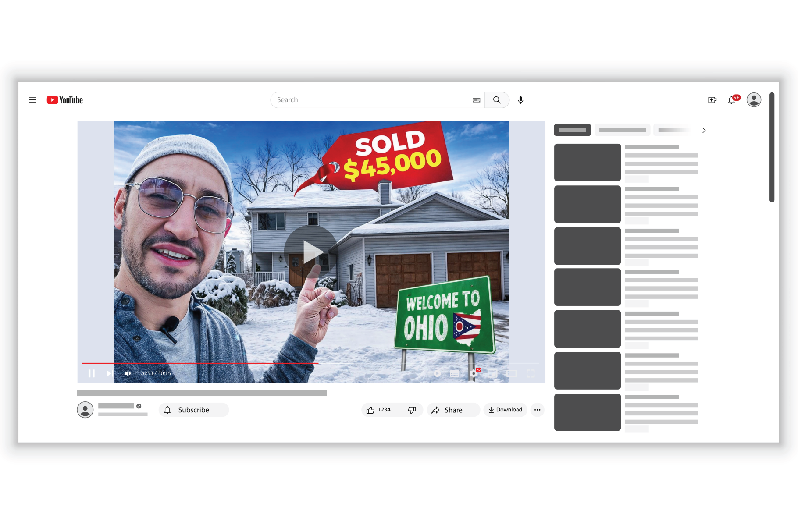This screenshot has height=532, width=798.
Task: Open the Create video icon
Action: [x=712, y=100]
